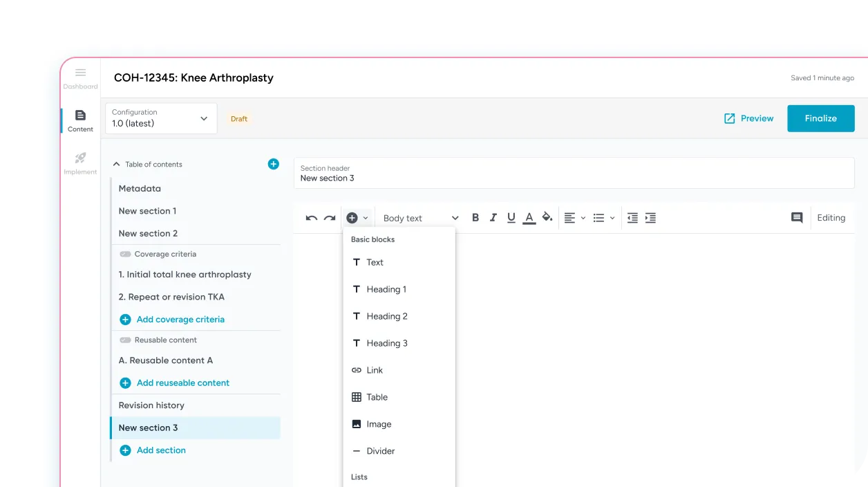This screenshot has height=487, width=868.
Task: Apply italic formatting
Action: click(493, 217)
